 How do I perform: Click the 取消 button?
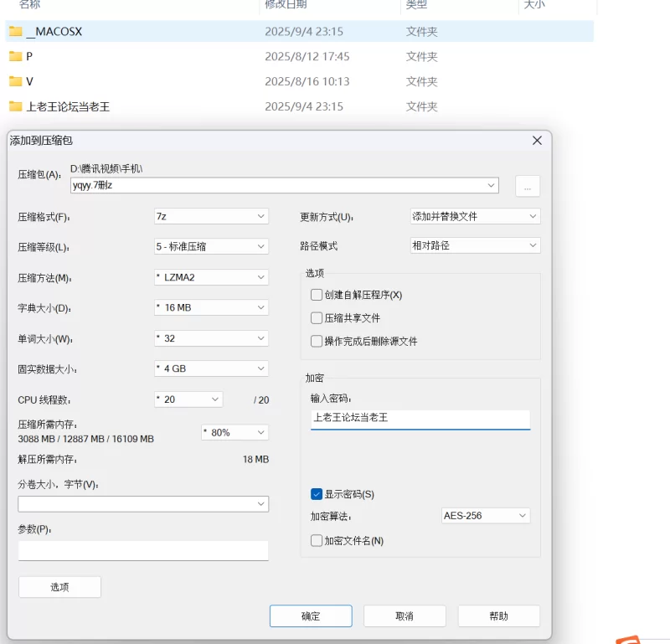coord(405,616)
